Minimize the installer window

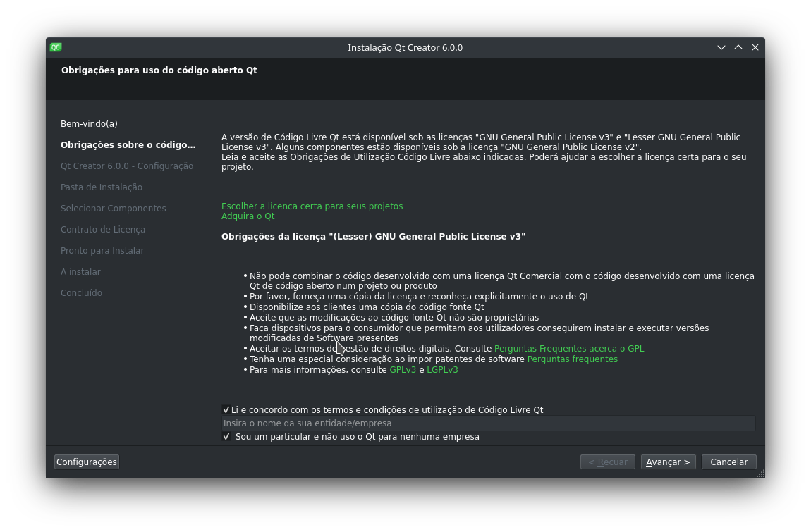[721, 47]
